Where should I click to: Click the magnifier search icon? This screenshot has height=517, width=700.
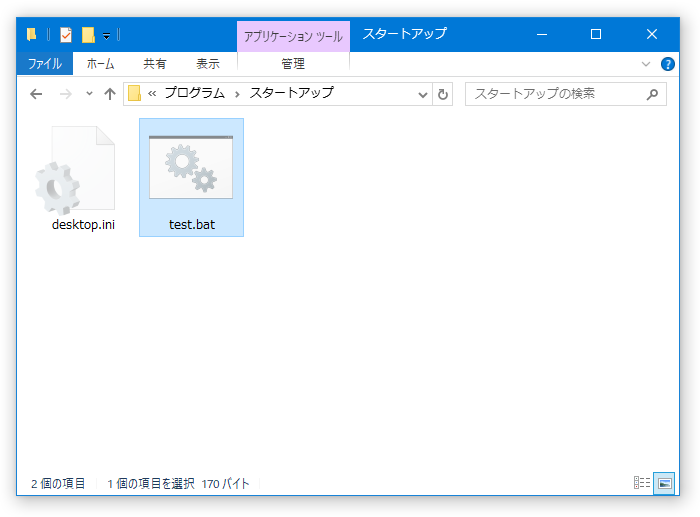652,94
